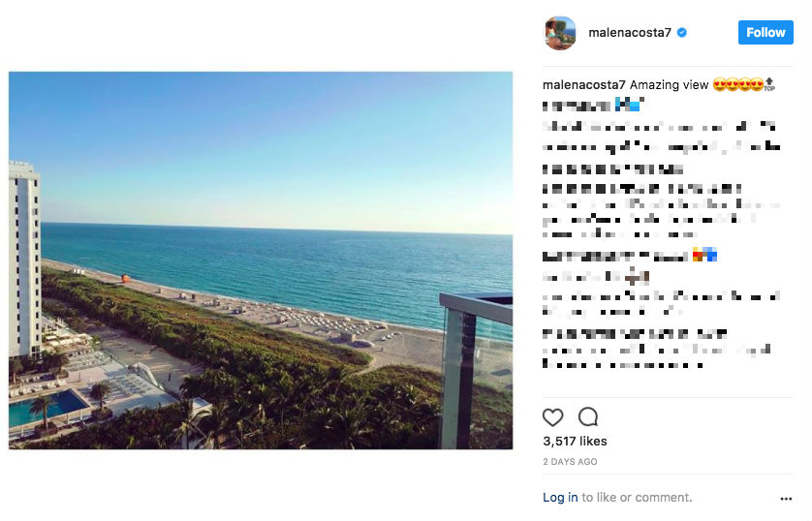Click the heart-eyes emojis in the caption

[x=737, y=85]
